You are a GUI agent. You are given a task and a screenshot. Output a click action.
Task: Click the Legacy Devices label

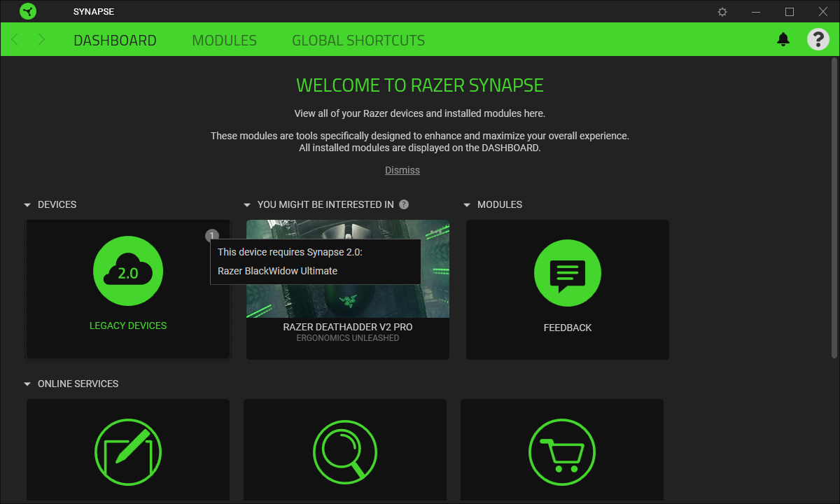(128, 325)
